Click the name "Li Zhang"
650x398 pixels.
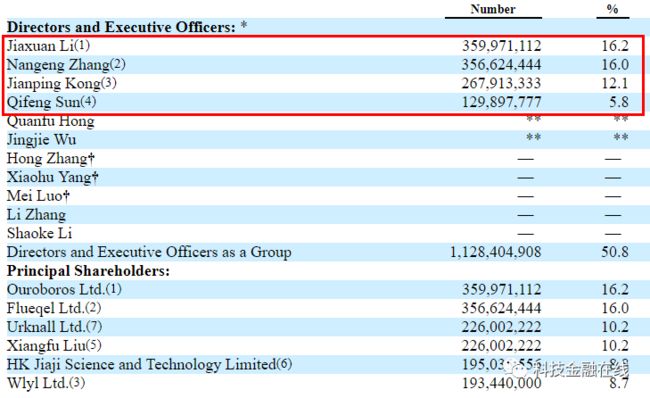coord(36,215)
